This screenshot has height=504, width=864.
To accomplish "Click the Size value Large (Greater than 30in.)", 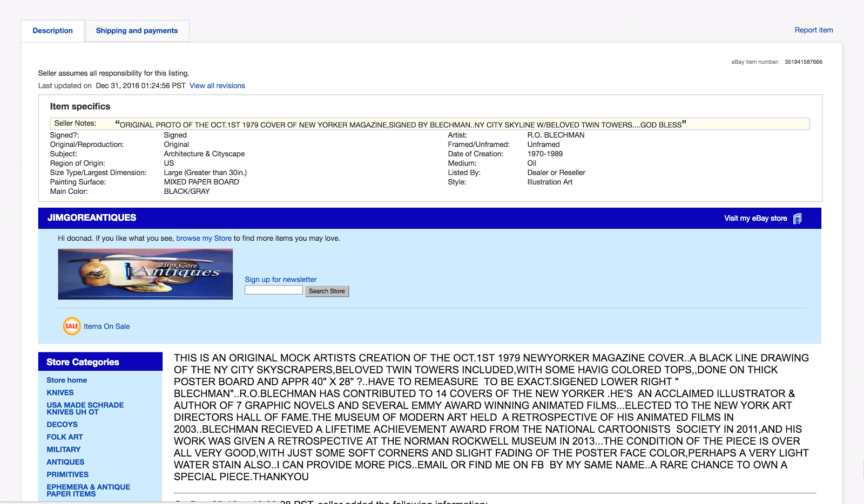I will point(205,173).
